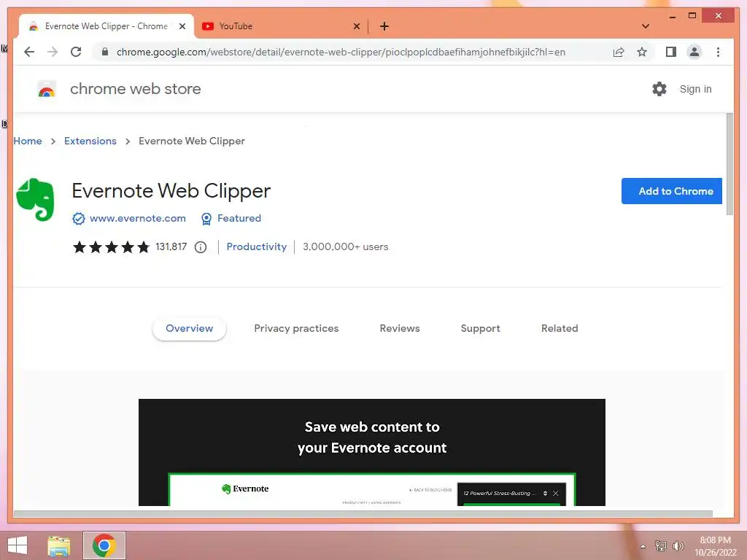Go to Home breadcrumb
This screenshot has height=560, width=747.
[x=28, y=141]
